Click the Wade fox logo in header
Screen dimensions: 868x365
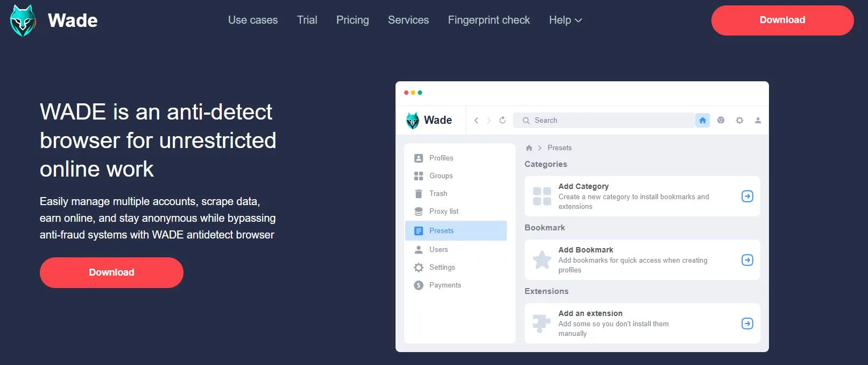pos(23,20)
